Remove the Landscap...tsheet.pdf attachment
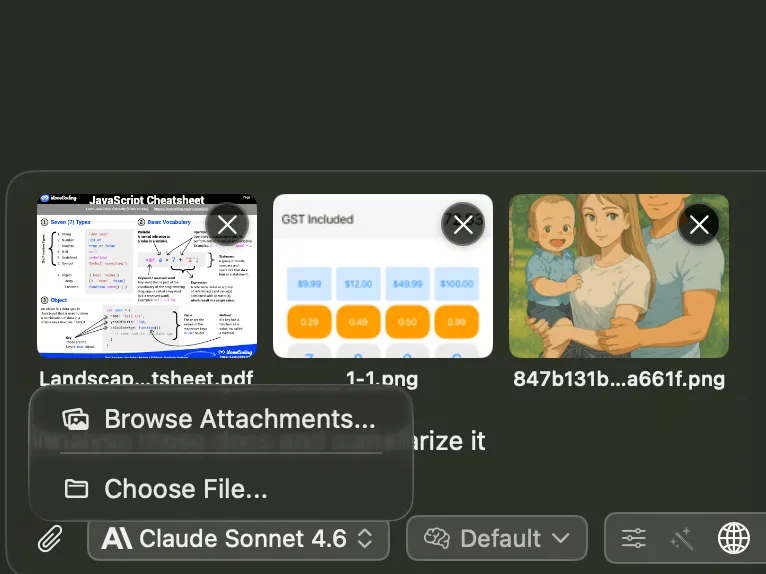Image resolution: width=766 pixels, height=574 pixels. 227,225
